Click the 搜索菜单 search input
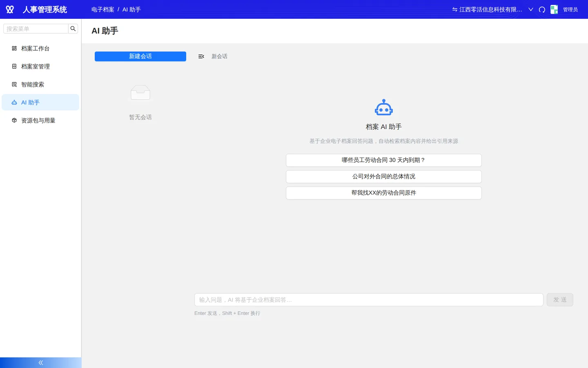 (x=36, y=29)
